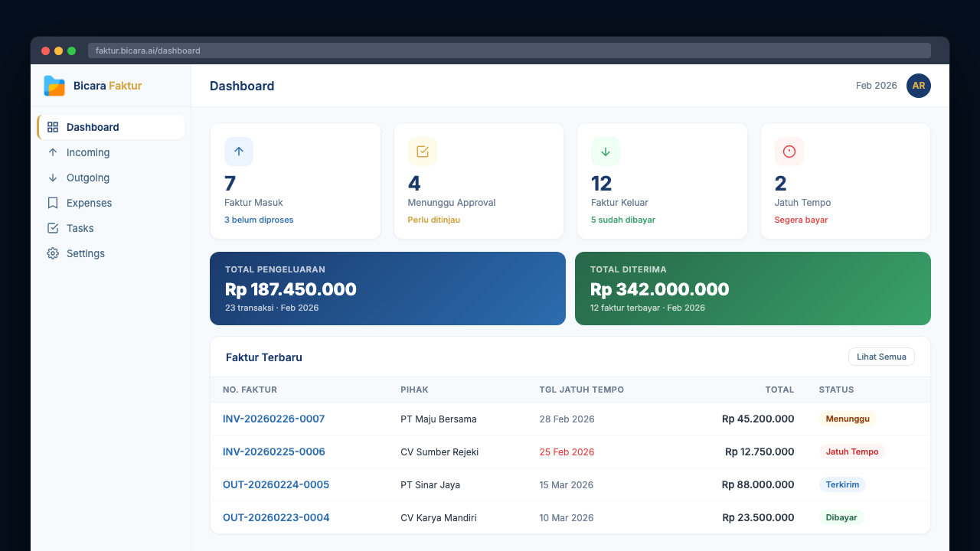Click the Tasks checkmark icon
This screenshot has height=551, width=980.
(x=53, y=228)
